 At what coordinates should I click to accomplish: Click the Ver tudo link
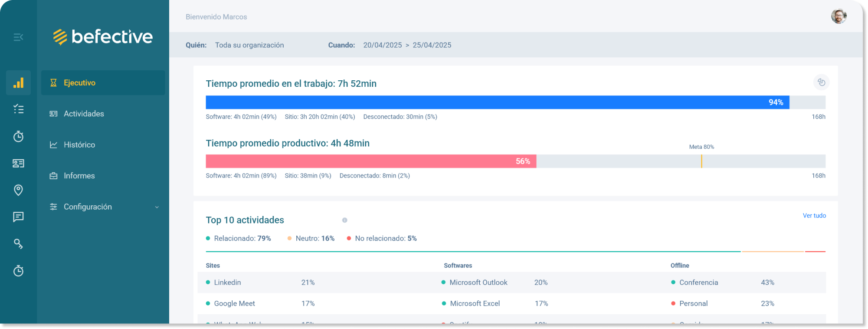pos(814,216)
